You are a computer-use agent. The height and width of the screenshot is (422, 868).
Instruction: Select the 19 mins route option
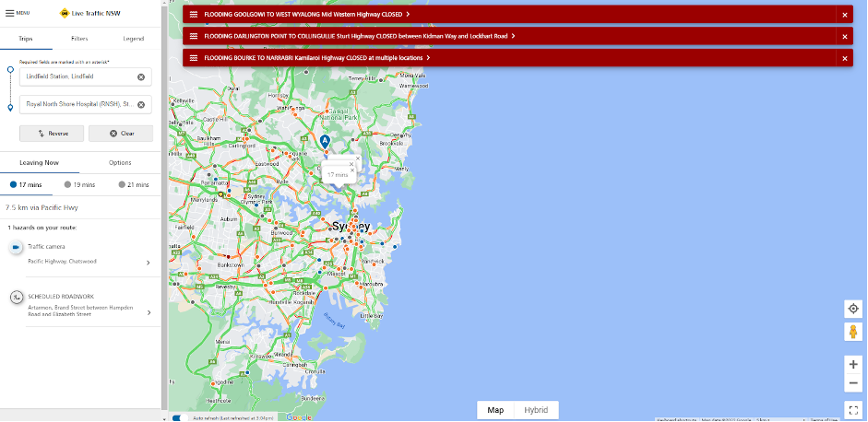pyautogui.click(x=79, y=184)
